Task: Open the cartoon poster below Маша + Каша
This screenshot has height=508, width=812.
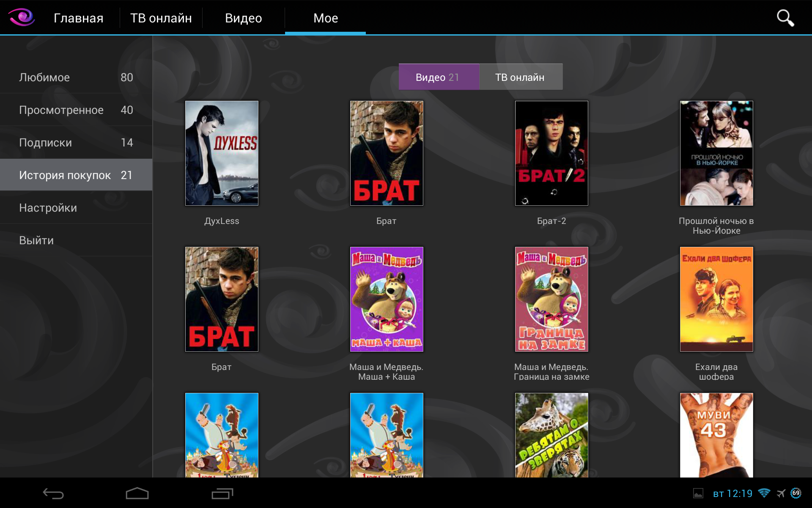Action: point(387,435)
